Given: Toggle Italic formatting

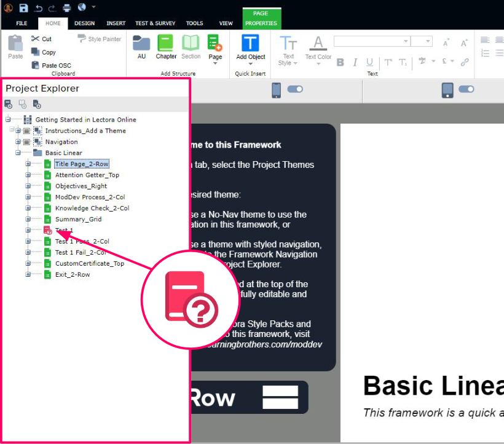Looking at the screenshot, I should click(x=355, y=62).
